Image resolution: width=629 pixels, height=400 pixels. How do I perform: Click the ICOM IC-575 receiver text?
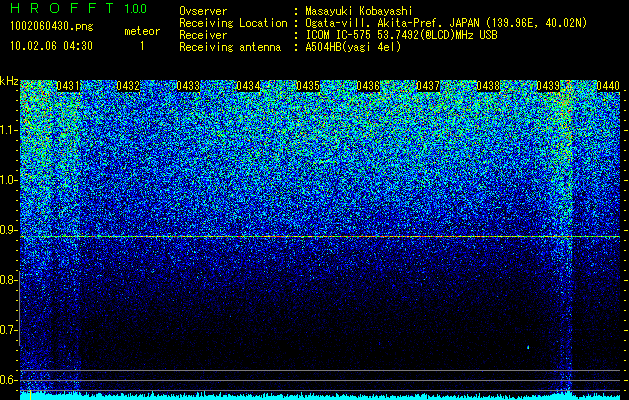pos(401,35)
